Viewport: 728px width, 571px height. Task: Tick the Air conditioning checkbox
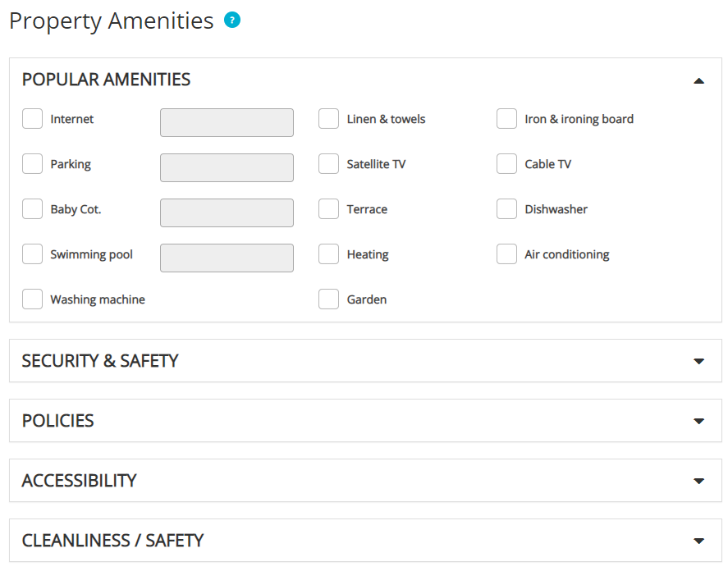tap(507, 254)
